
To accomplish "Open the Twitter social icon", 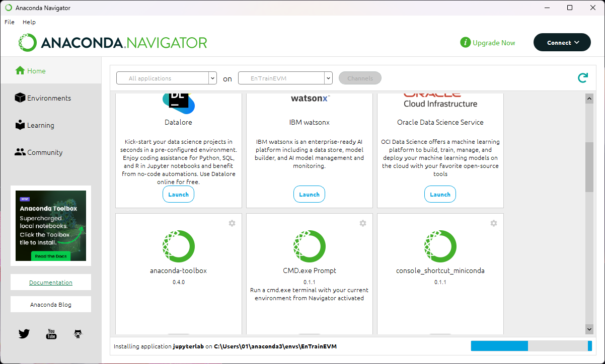I will click(x=24, y=334).
